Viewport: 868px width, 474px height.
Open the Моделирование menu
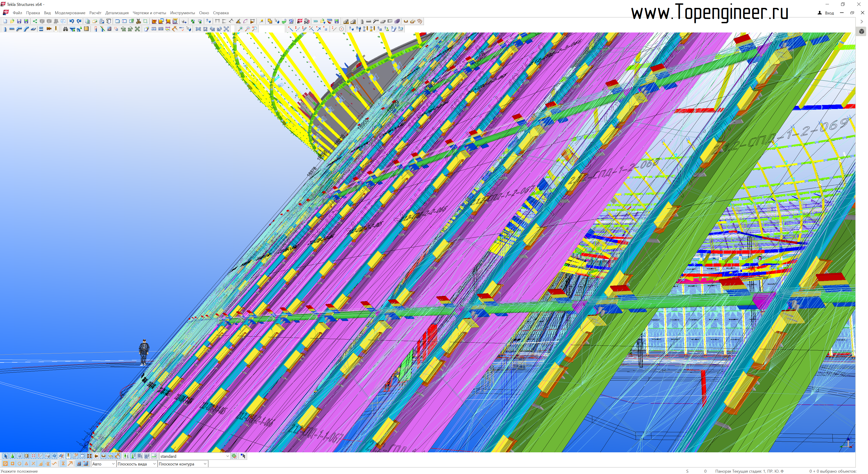[70, 13]
